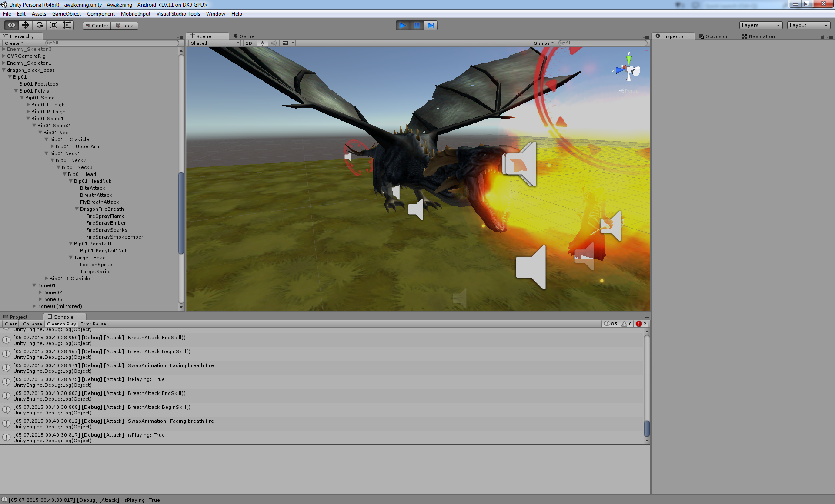Toggle Error Pause in console
The width and height of the screenshot is (835, 504).
pyautogui.click(x=93, y=324)
